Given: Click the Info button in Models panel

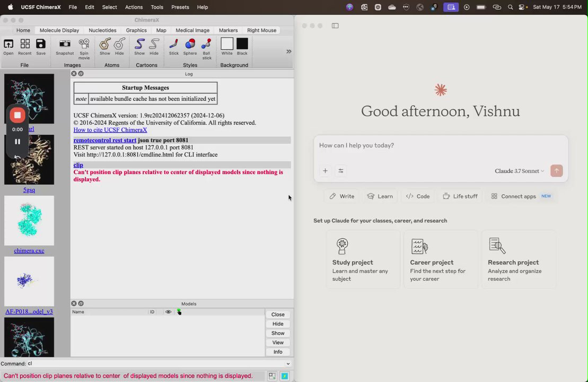Looking at the screenshot, I should (x=278, y=352).
